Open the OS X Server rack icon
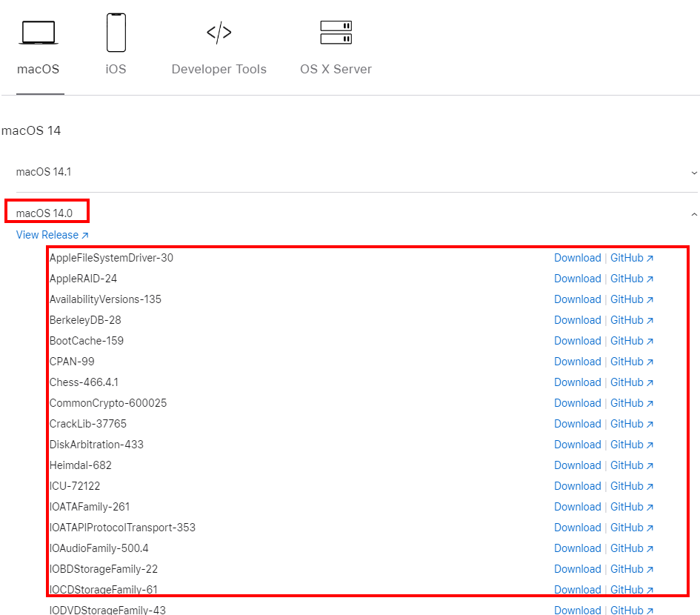This screenshot has height=615, width=700. tap(336, 33)
